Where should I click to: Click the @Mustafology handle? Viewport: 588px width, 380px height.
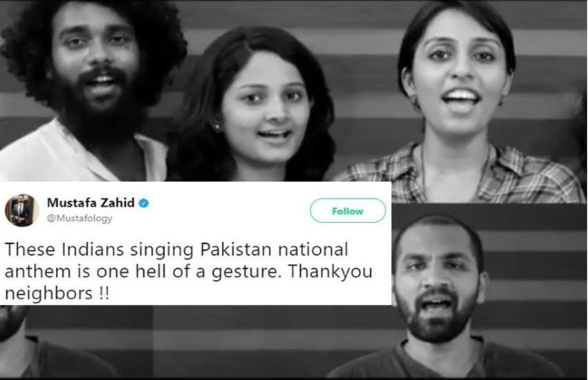point(80,218)
